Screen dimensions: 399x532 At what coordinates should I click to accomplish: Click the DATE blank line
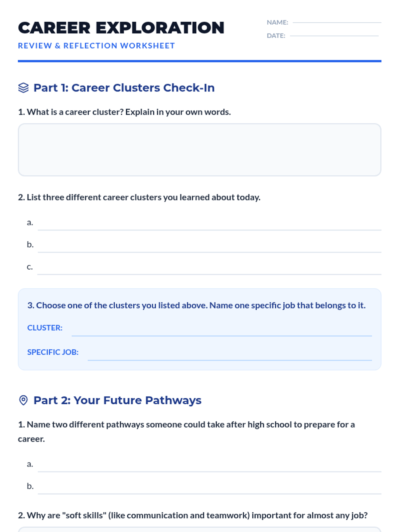334,35
